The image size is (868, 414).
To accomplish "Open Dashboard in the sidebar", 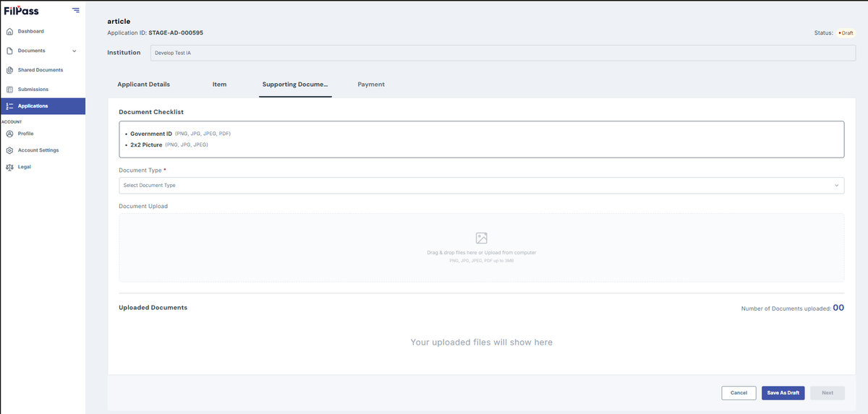I will pos(30,31).
